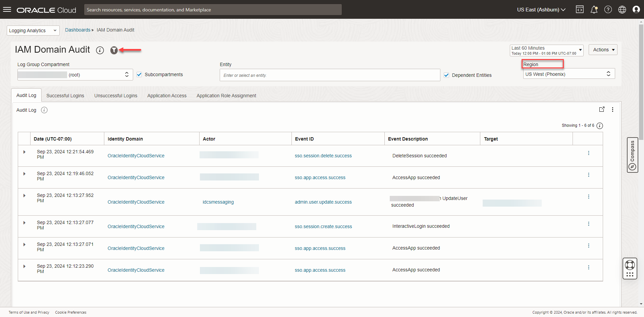Viewport: 644px width, 317px height.
Task: Click the admin.user.update.success event link
Action: click(x=323, y=202)
